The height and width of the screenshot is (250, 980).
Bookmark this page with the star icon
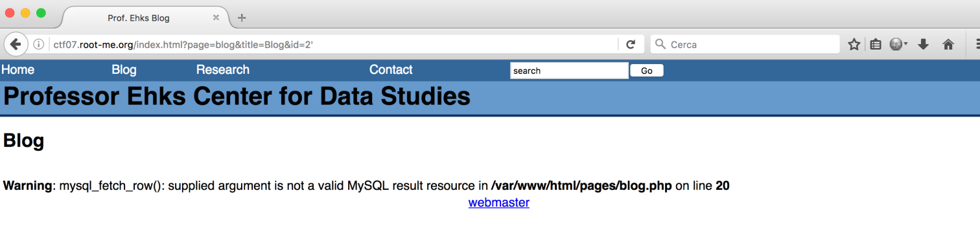point(854,44)
